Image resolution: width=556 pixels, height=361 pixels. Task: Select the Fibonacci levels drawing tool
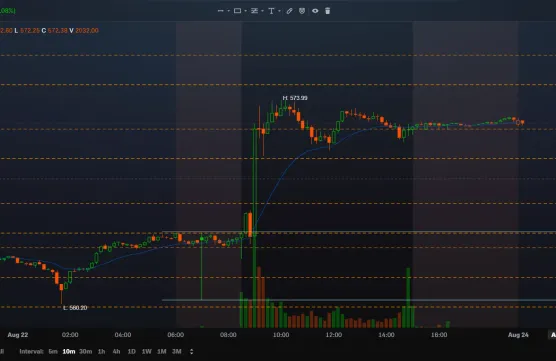[x=254, y=11]
